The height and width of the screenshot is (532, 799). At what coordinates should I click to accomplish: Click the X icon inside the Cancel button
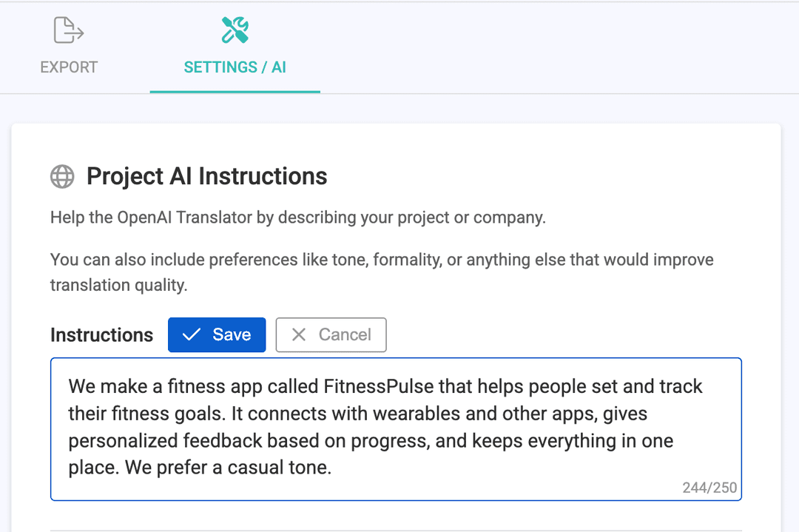click(x=299, y=334)
